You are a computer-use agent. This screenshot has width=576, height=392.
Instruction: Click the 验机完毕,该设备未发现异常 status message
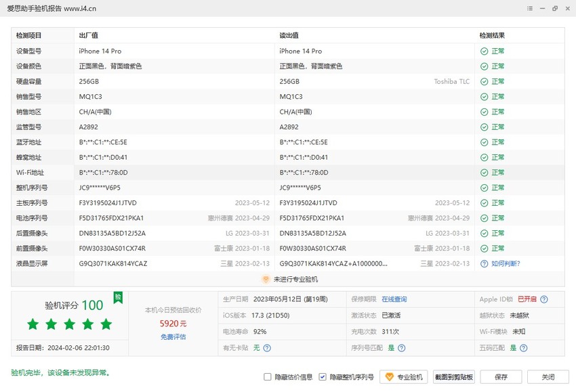coord(60,373)
